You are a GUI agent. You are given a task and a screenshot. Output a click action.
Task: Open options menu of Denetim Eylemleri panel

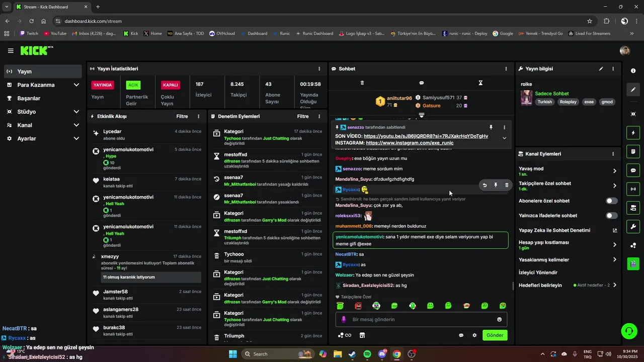coord(319,116)
